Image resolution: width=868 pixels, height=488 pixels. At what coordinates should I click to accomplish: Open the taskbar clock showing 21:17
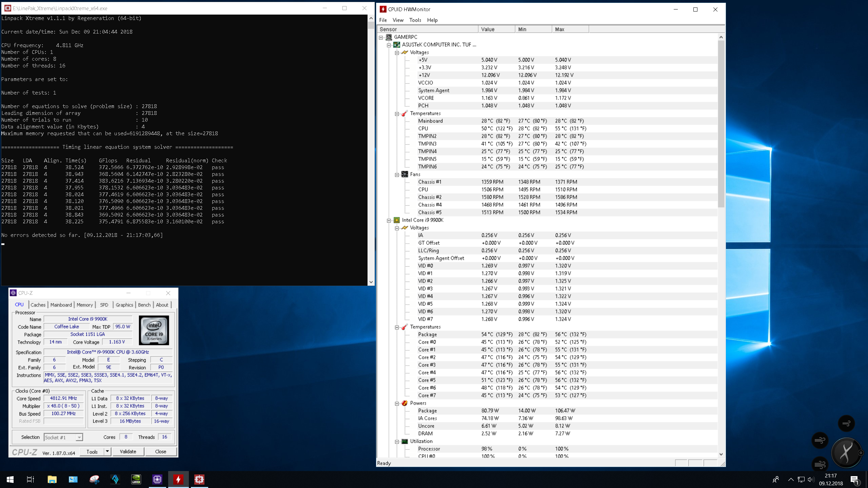coord(831,480)
